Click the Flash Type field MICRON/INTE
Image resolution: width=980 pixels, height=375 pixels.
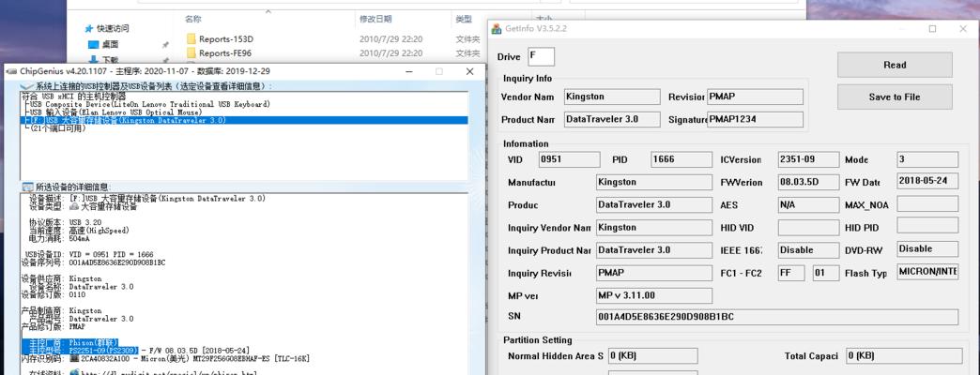[927, 272]
